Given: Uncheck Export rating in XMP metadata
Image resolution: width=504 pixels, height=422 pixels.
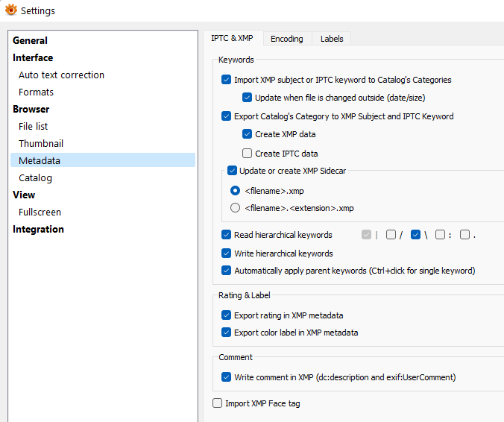Looking at the screenshot, I should point(227,315).
